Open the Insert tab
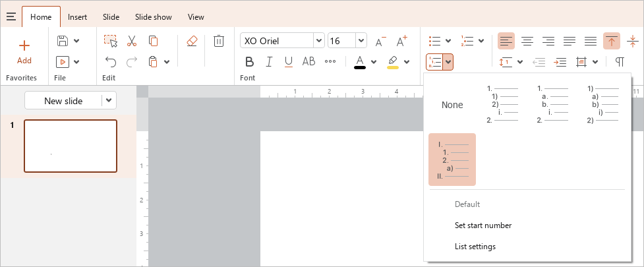 [x=77, y=17]
